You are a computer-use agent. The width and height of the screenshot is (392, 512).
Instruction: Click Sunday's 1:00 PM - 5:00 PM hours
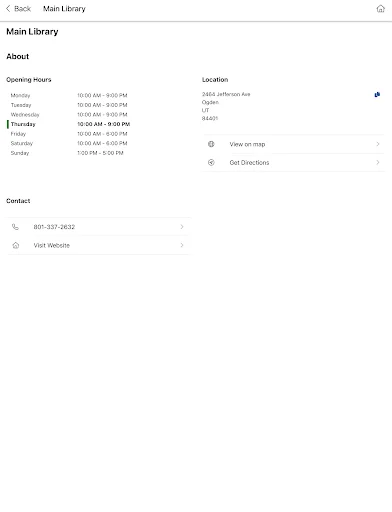click(100, 153)
